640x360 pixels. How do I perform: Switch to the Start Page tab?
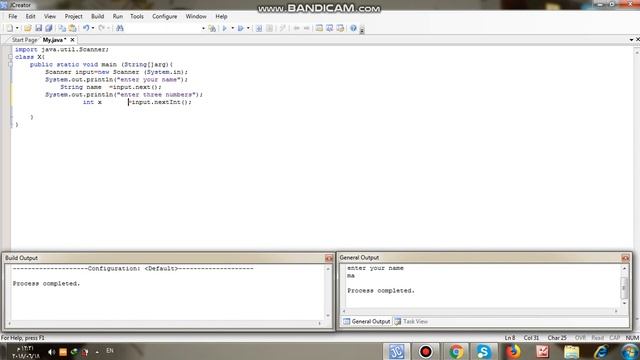point(24,40)
